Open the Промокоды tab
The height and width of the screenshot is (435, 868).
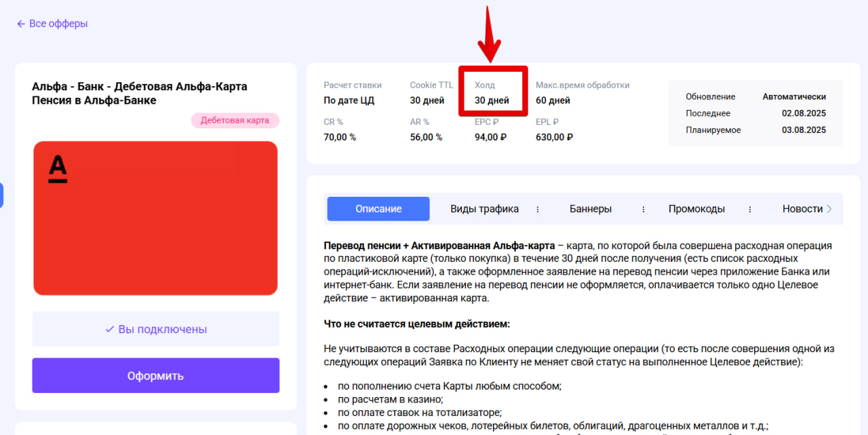click(696, 209)
